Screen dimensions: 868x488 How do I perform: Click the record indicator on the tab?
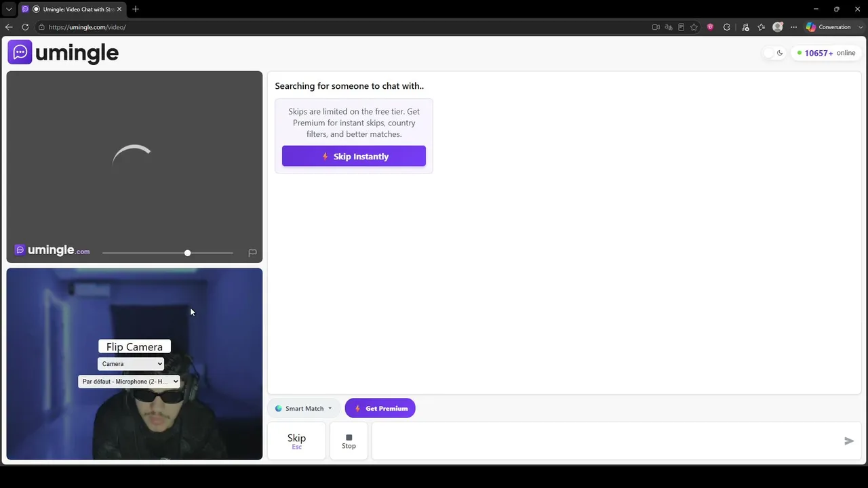[36, 9]
